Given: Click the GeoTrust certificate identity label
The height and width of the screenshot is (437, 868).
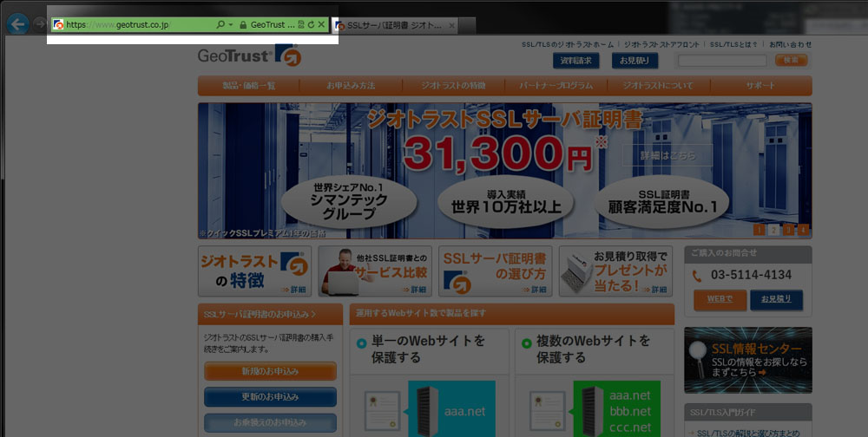Looking at the screenshot, I should (273, 25).
